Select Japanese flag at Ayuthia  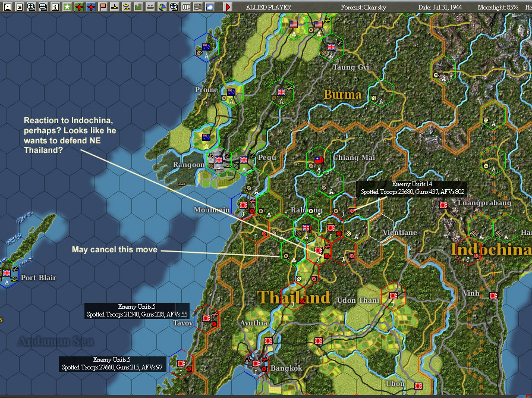[x=269, y=341]
